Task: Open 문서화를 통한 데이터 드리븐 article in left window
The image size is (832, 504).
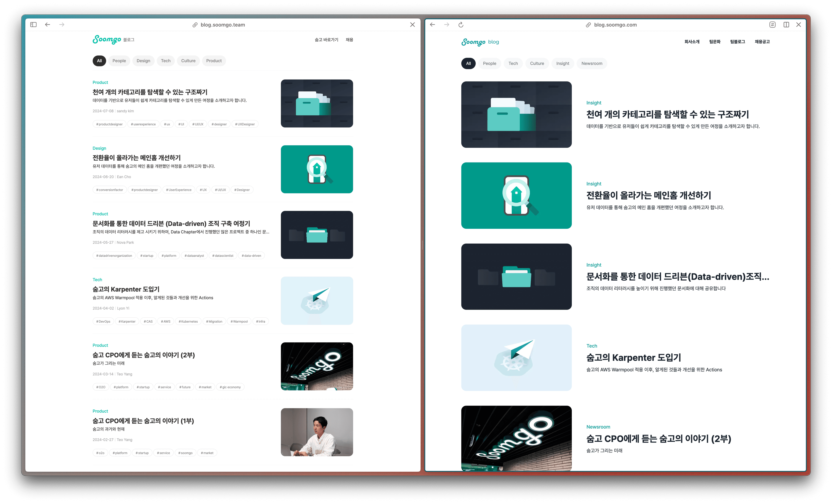Action: pos(172,223)
